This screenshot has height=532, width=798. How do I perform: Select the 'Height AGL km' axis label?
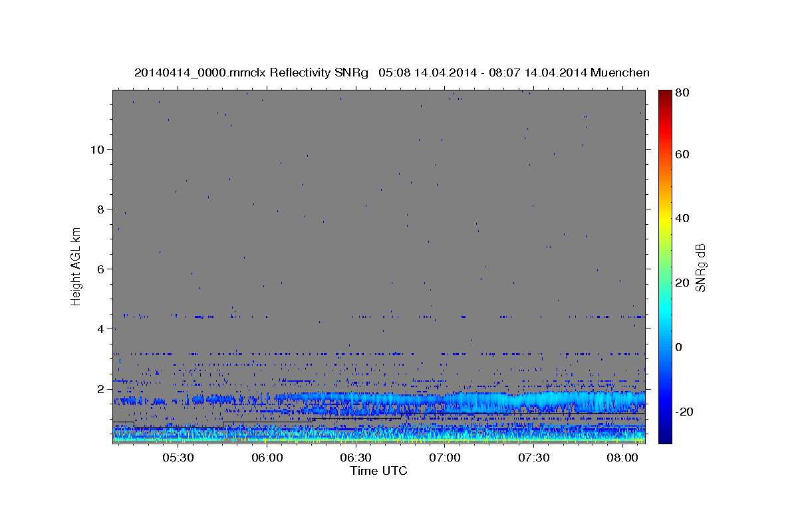click(76, 265)
